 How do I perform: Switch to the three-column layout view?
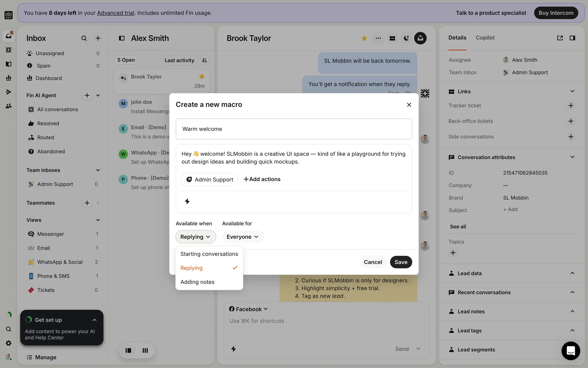click(145, 350)
